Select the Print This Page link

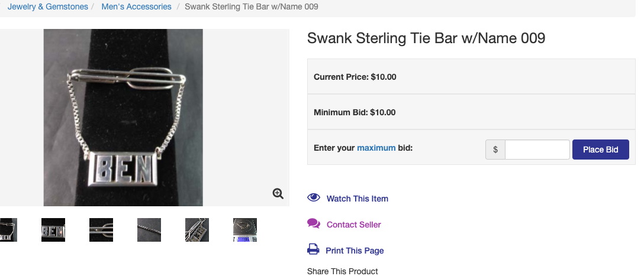355,251
